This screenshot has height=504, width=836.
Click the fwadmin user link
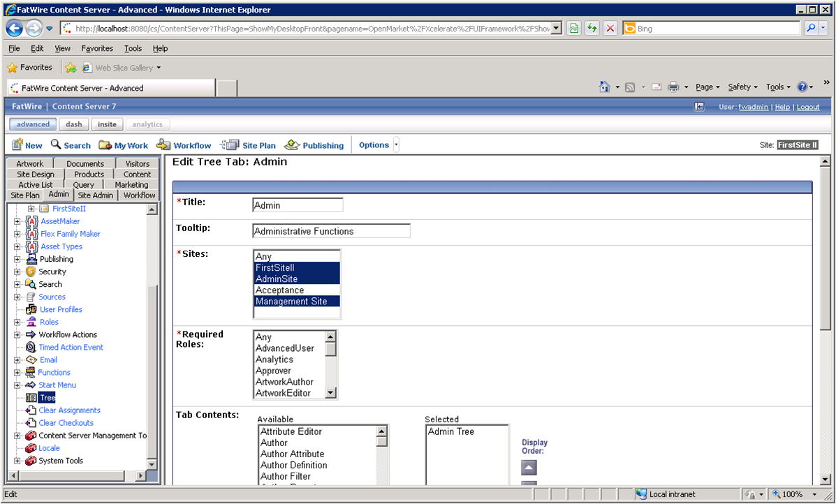[754, 107]
